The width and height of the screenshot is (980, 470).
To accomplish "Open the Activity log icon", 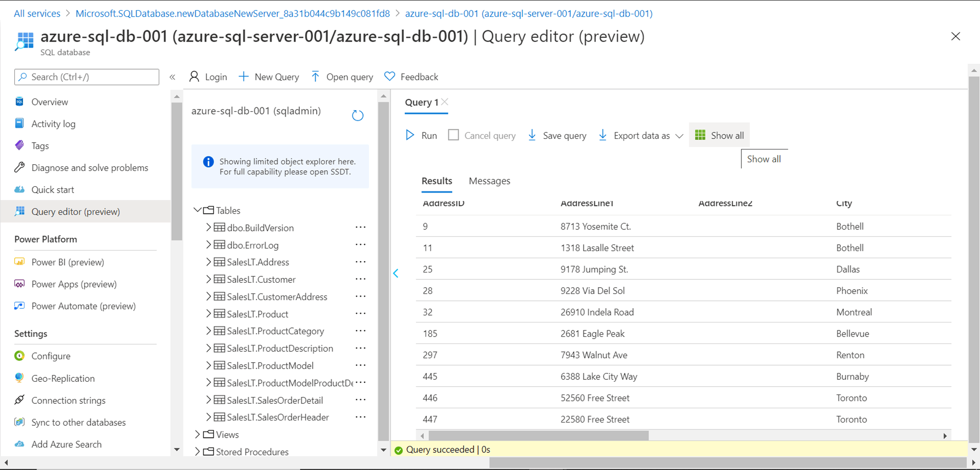I will pos(20,124).
